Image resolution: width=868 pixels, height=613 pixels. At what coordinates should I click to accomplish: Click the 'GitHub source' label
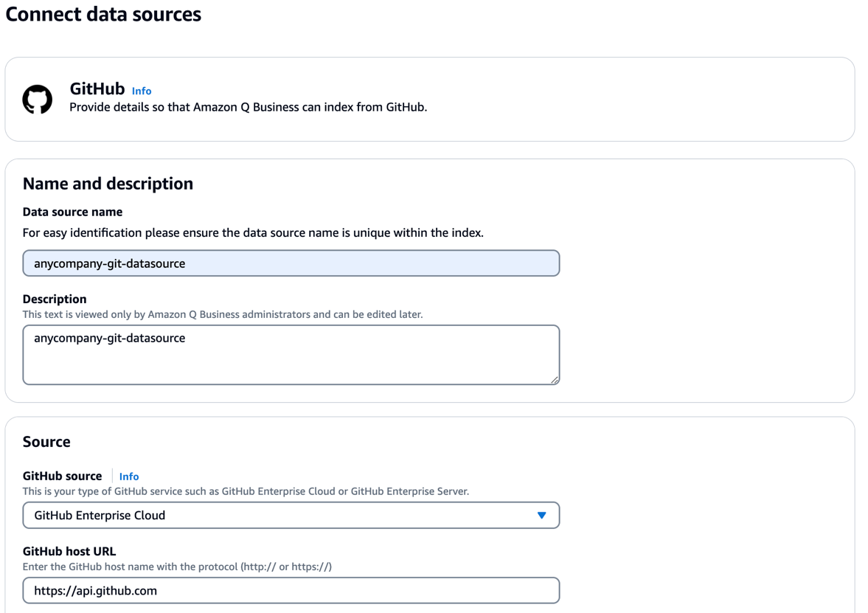click(x=63, y=477)
